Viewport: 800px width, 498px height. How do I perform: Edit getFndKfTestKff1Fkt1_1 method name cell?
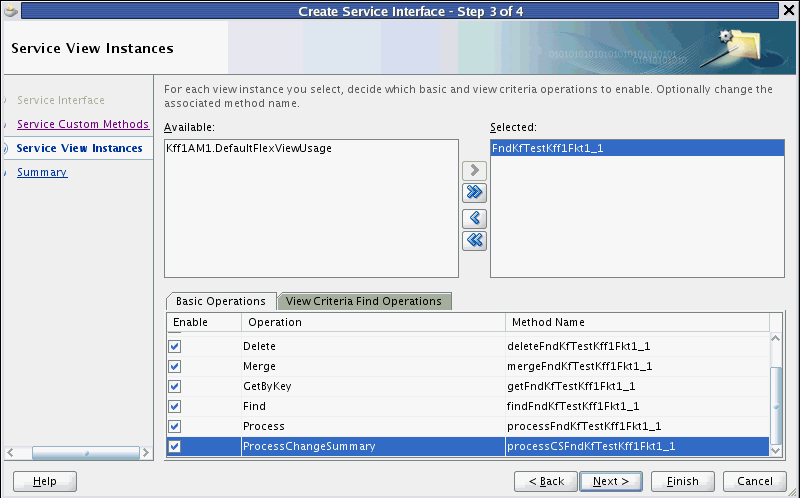[637, 386]
